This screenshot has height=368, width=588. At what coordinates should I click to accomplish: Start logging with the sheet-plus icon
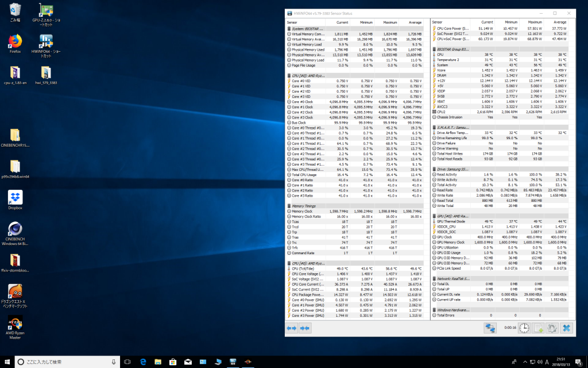pyautogui.click(x=539, y=328)
